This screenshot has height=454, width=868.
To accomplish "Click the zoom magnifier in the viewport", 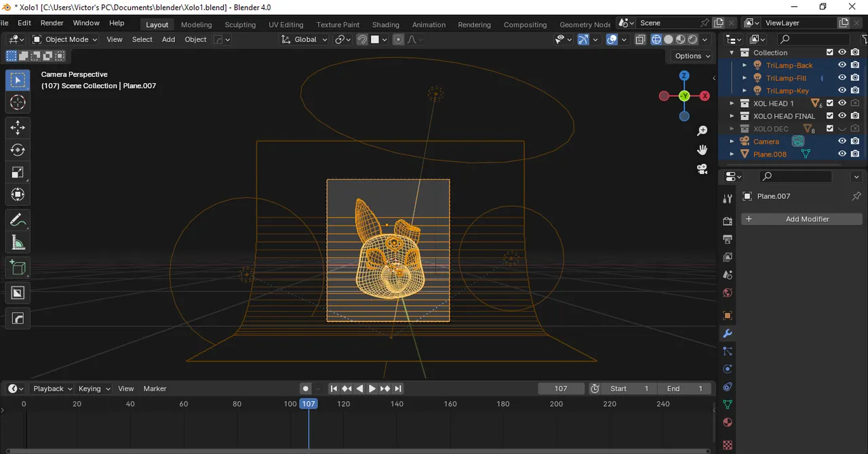I will (x=703, y=130).
